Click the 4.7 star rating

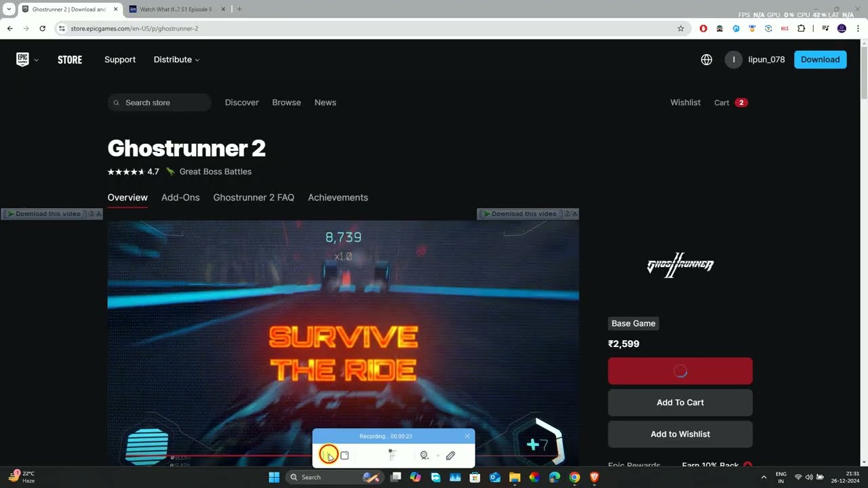tap(133, 171)
